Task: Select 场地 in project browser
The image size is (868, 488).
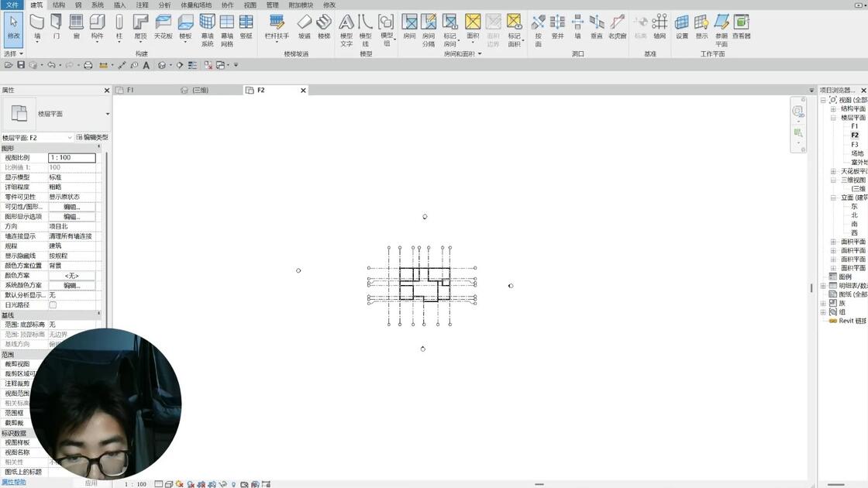Action: coord(857,153)
